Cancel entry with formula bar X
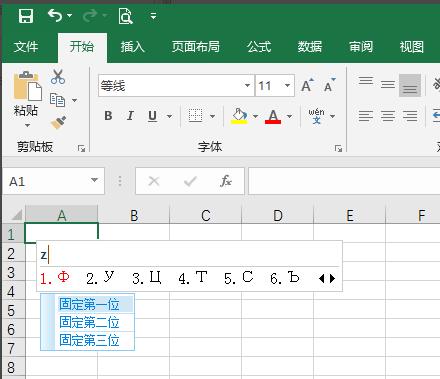The image size is (440, 379). point(153,181)
